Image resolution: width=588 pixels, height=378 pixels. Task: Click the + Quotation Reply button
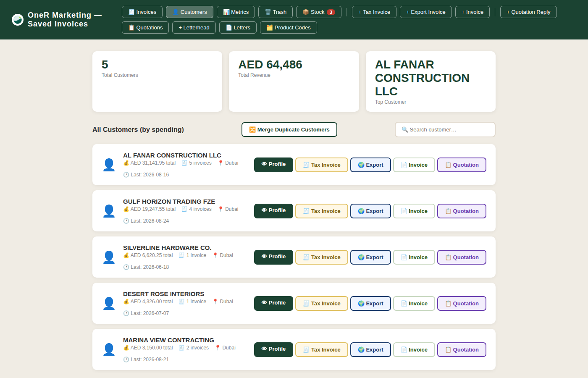coord(528,12)
